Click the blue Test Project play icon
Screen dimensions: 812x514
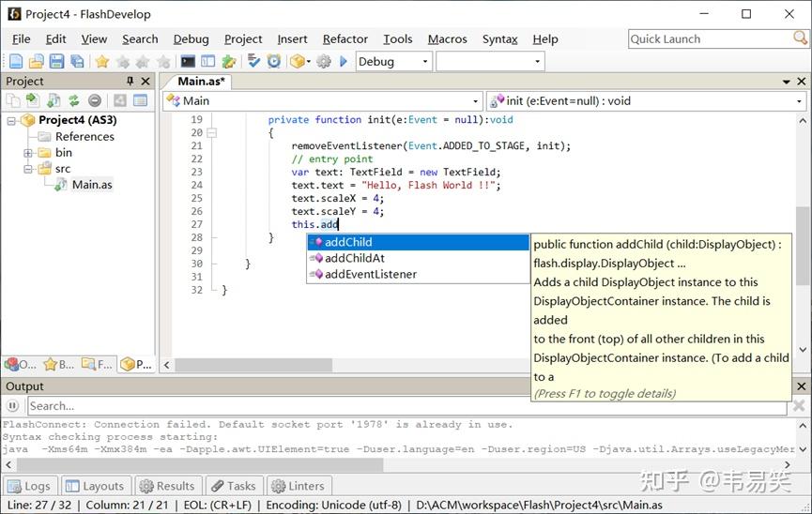pyautogui.click(x=344, y=62)
